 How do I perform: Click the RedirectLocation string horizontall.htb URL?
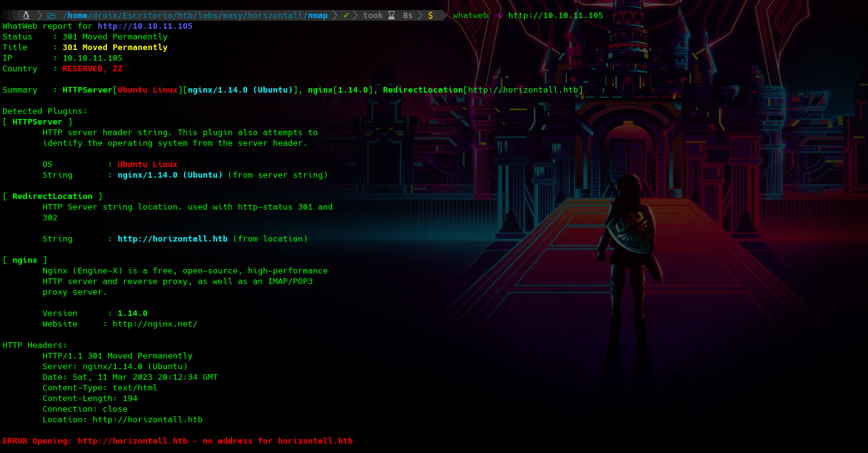pos(172,239)
